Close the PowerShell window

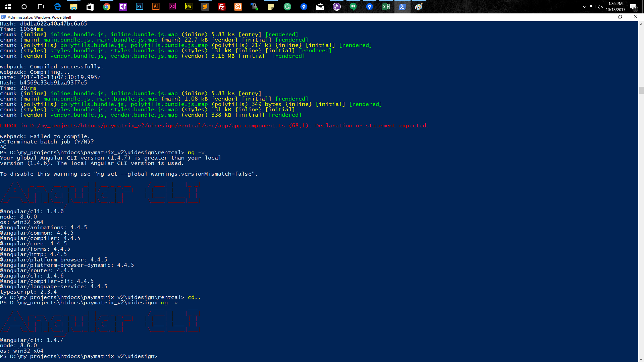point(636,17)
